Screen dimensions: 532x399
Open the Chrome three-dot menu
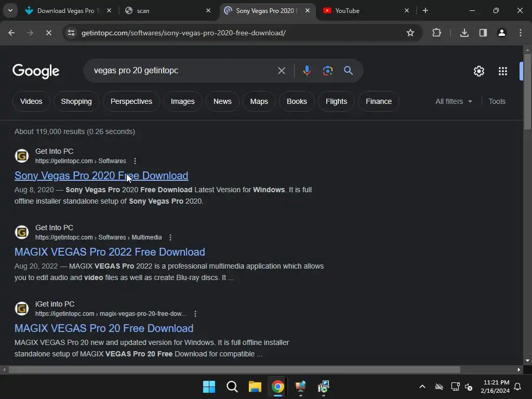[521, 33]
